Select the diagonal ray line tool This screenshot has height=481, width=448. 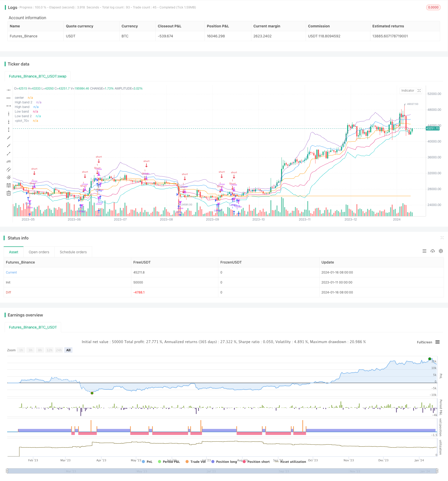(9, 146)
